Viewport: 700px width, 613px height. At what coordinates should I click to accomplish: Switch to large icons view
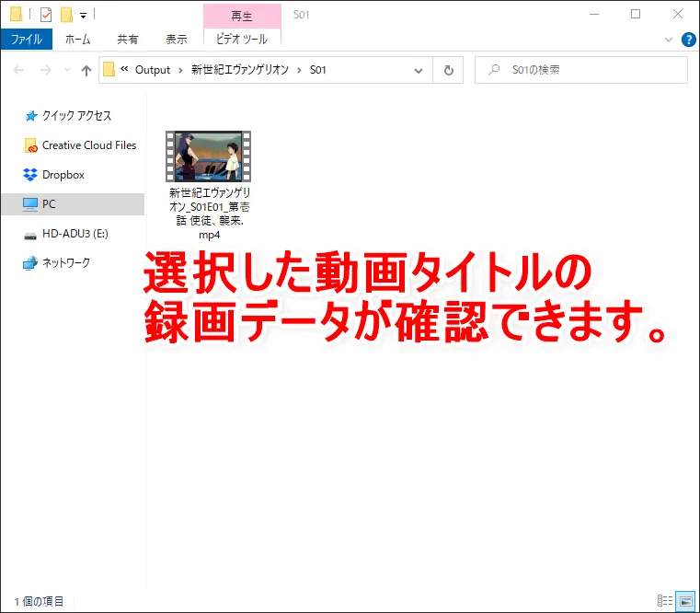pos(685,600)
